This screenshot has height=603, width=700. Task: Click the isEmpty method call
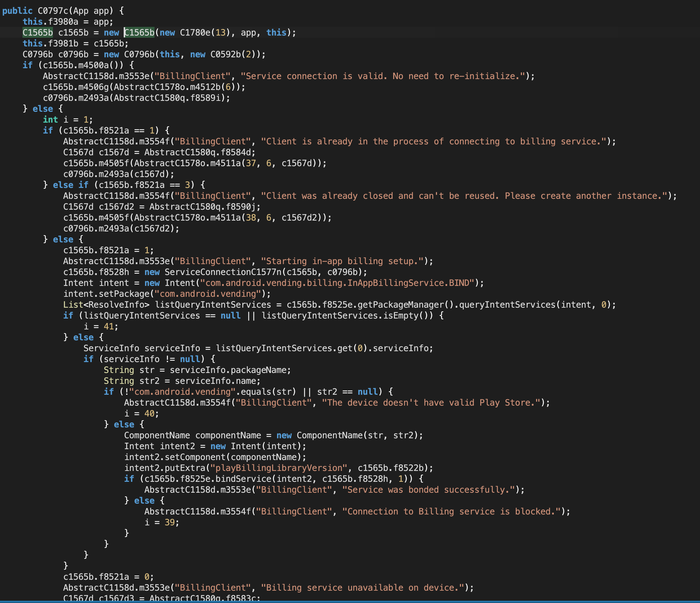pos(401,316)
